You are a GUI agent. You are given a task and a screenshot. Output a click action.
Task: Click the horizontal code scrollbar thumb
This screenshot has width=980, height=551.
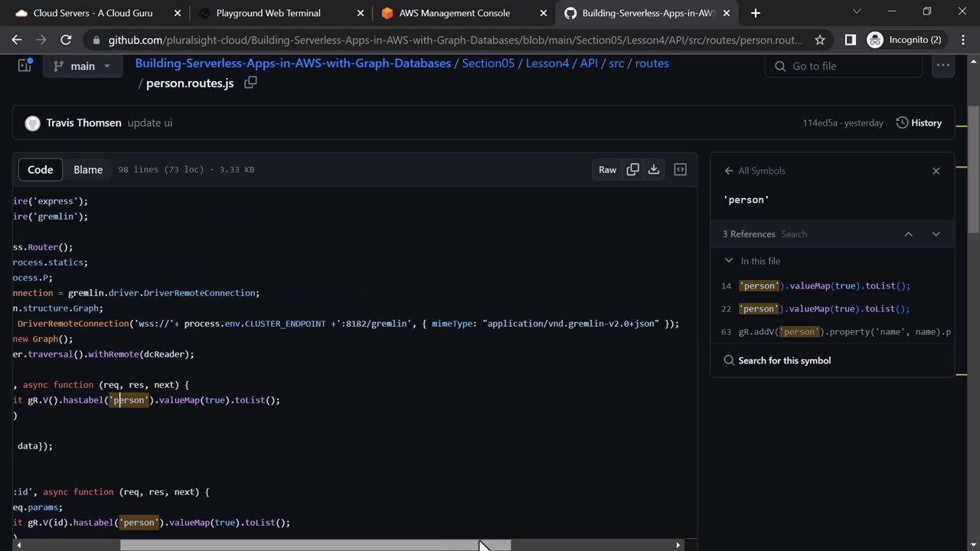(x=315, y=546)
